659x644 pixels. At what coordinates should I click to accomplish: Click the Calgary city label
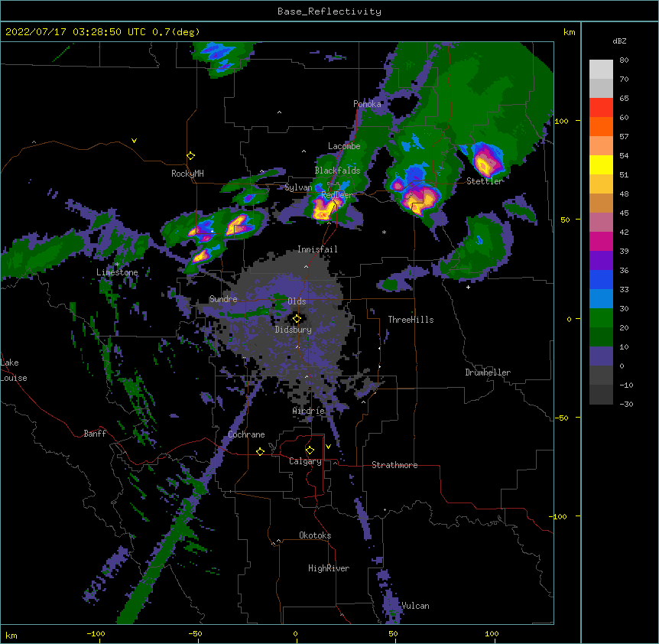305,461
